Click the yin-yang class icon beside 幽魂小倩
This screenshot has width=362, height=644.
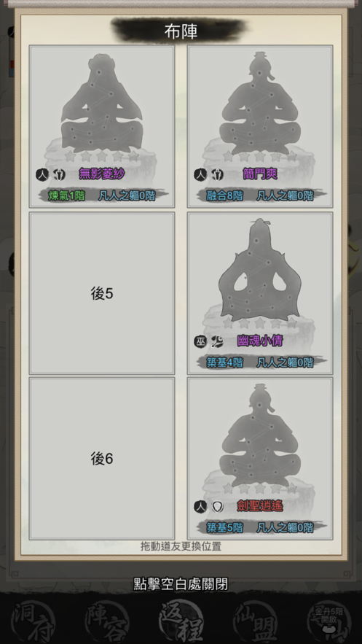point(217,341)
